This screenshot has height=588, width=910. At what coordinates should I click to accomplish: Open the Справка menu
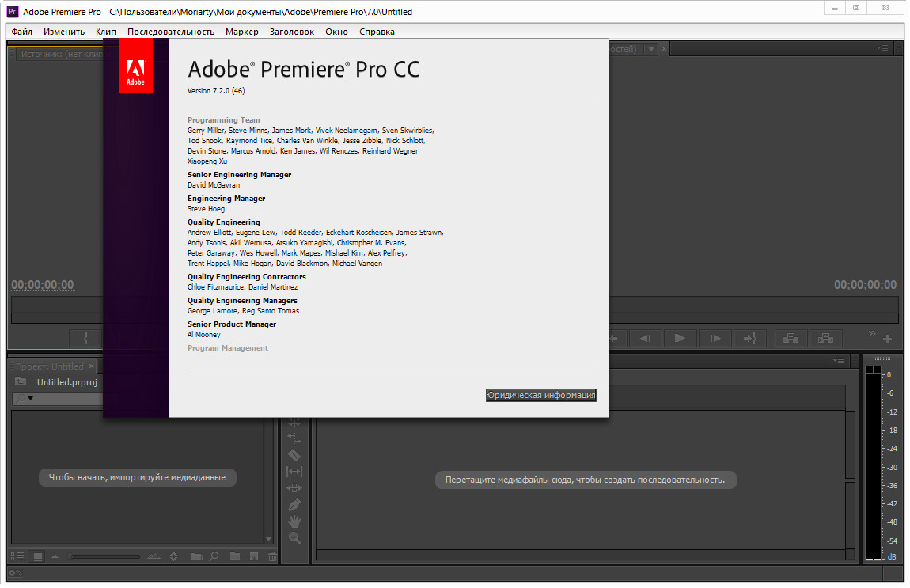377,32
